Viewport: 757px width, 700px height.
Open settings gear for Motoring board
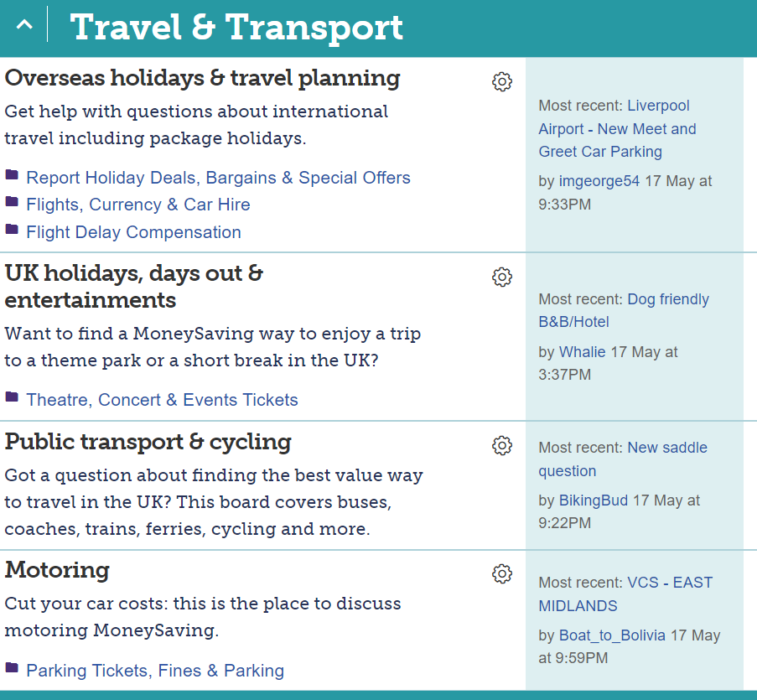pyautogui.click(x=502, y=574)
